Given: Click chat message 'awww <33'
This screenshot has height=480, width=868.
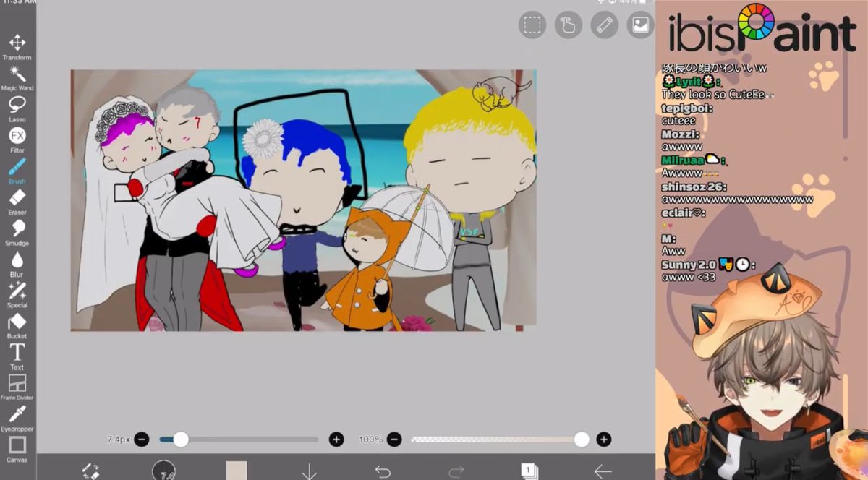Looking at the screenshot, I should 689,277.
